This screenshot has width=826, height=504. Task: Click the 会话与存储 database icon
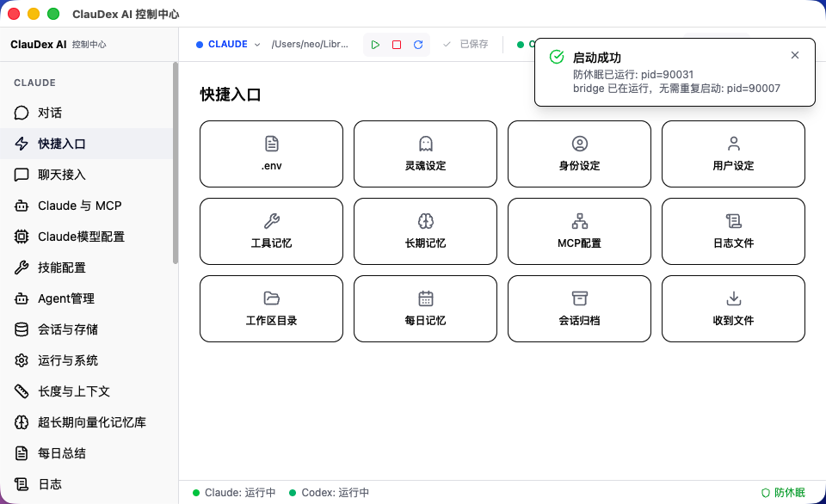coord(21,329)
